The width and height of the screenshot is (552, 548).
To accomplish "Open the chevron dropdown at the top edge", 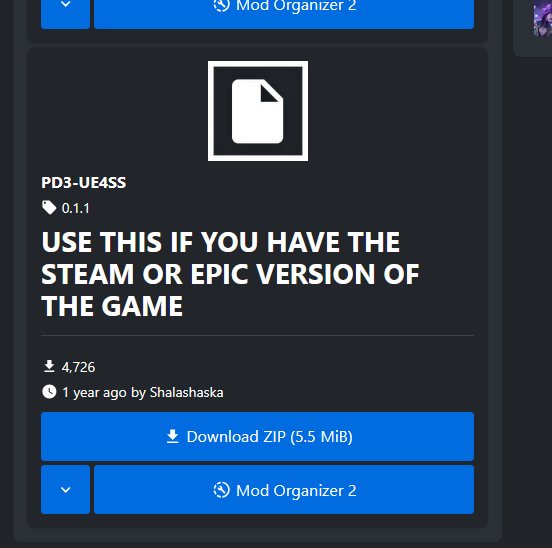I will pyautogui.click(x=65, y=14).
